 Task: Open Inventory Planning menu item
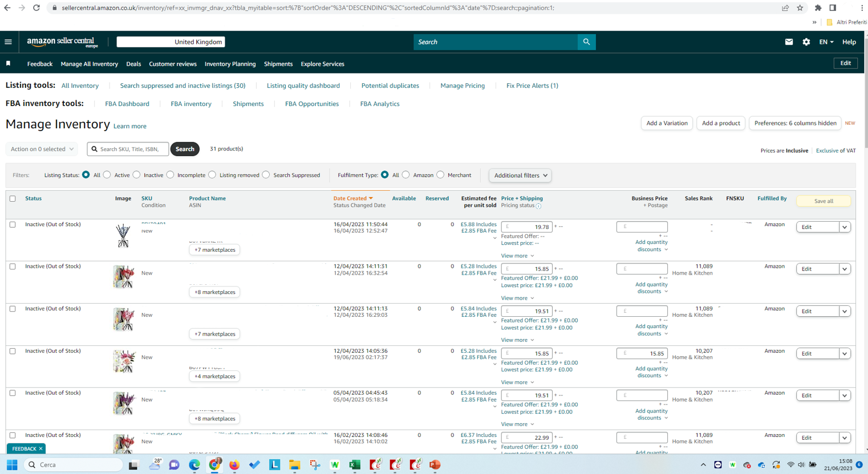point(230,64)
